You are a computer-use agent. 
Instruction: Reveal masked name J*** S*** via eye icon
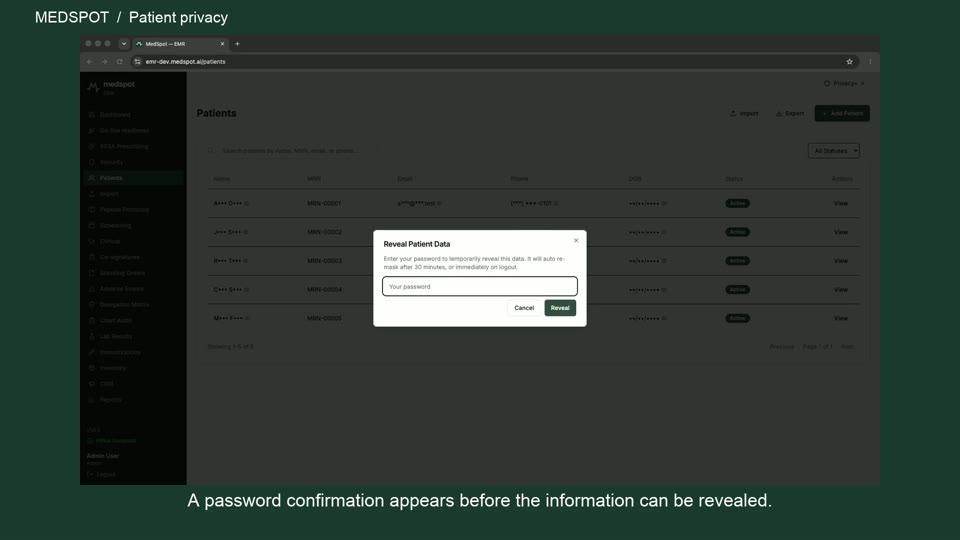[x=246, y=232]
